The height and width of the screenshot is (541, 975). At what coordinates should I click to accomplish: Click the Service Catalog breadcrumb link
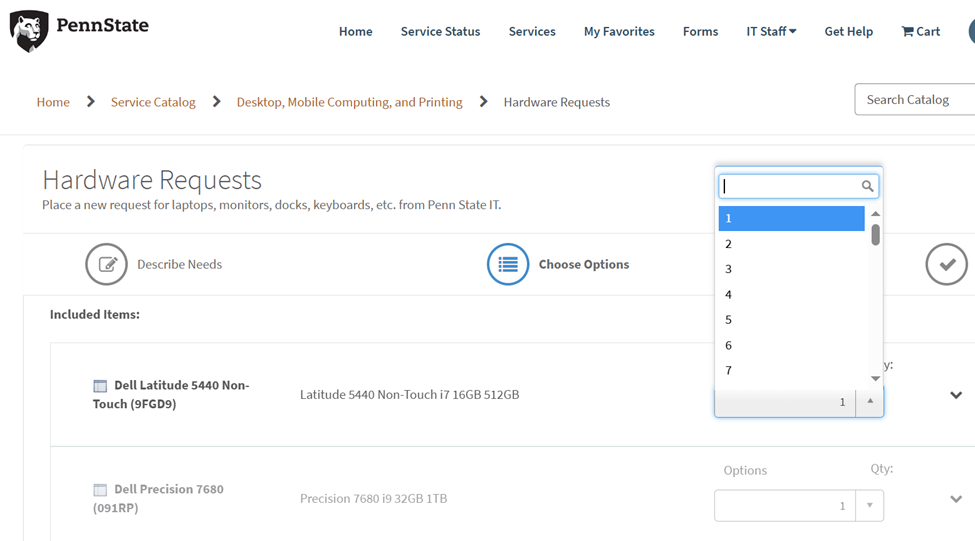coord(153,102)
